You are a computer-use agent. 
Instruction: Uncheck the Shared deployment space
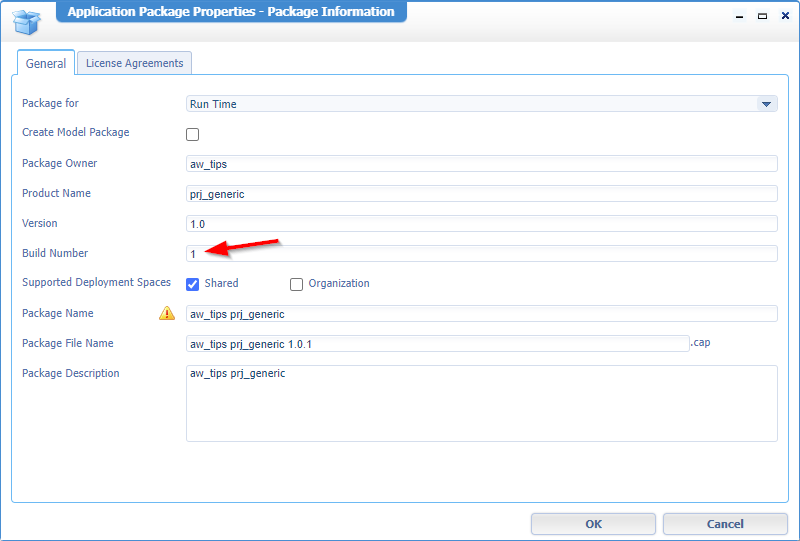point(193,284)
